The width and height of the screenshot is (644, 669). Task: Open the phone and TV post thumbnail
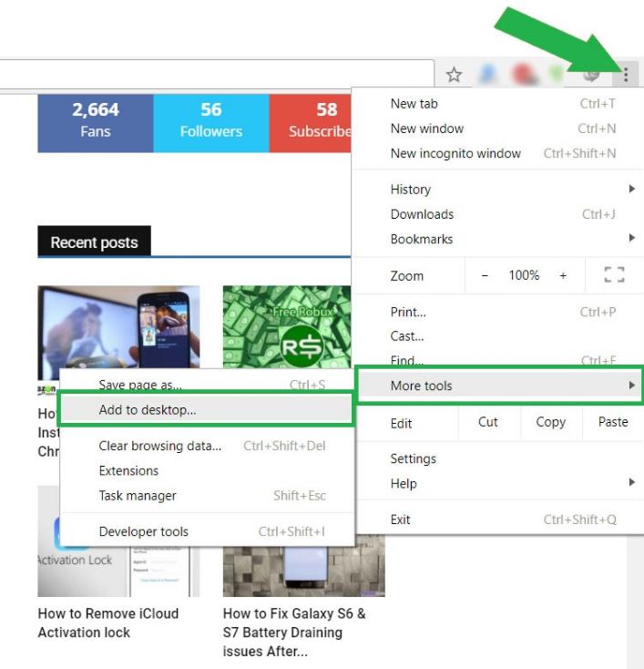118,327
